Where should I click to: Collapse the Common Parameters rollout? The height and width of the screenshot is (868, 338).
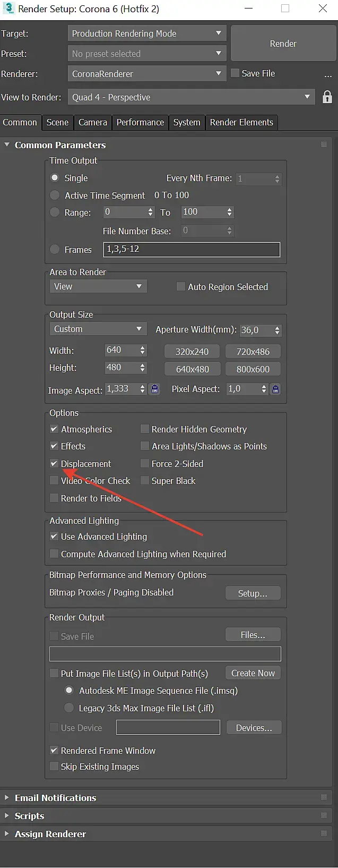click(x=7, y=144)
